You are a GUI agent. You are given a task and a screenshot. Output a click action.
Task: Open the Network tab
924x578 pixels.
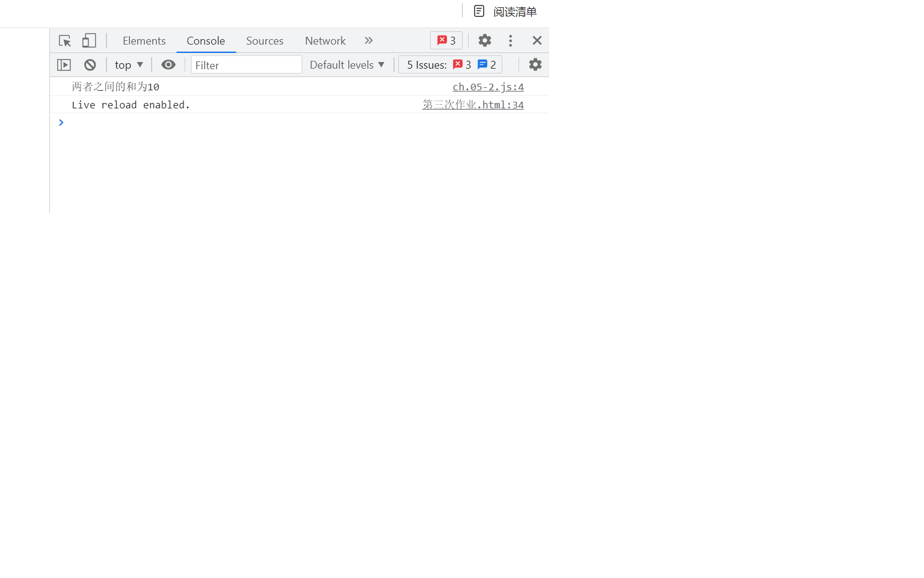tap(325, 40)
